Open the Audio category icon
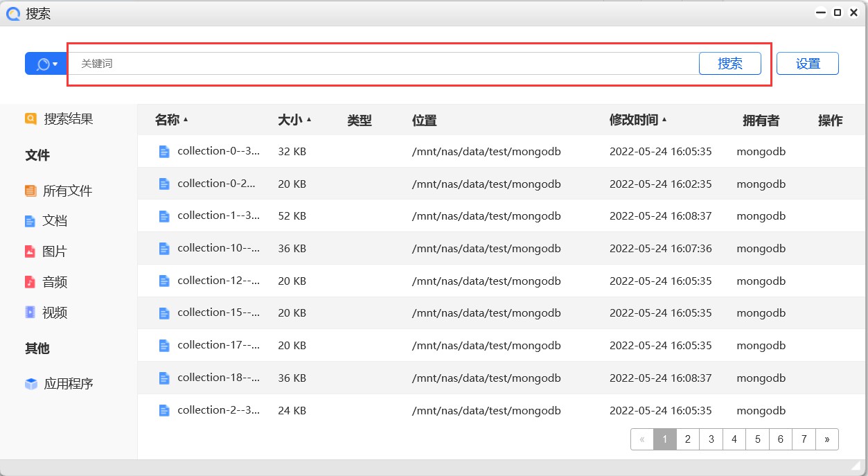Screen dimensions: 868x476 [x=30, y=282]
